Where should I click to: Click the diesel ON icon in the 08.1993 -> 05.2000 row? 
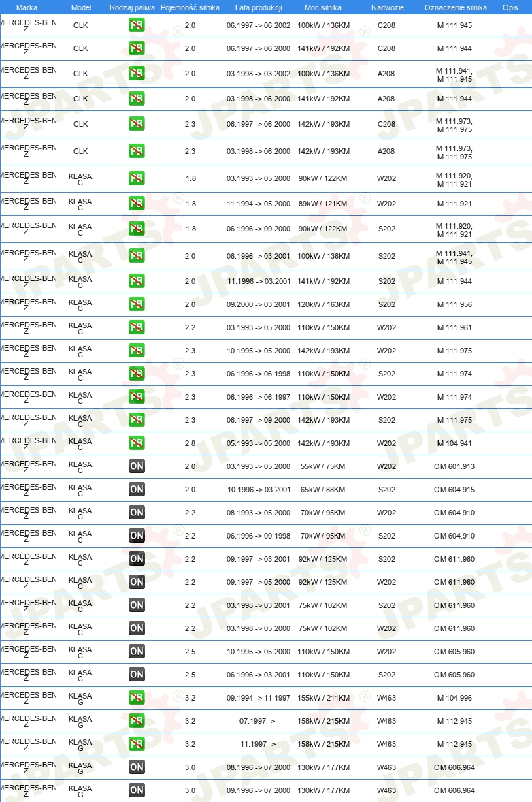tap(137, 513)
